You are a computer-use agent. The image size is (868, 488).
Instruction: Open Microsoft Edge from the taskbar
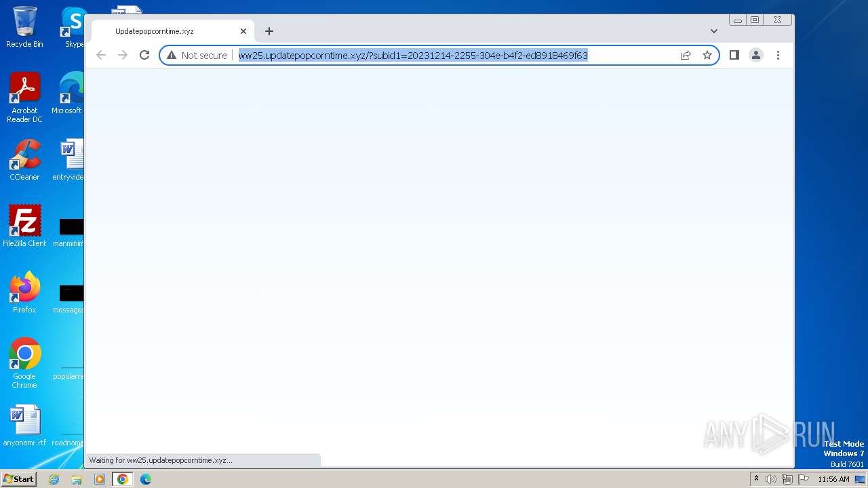146,479
